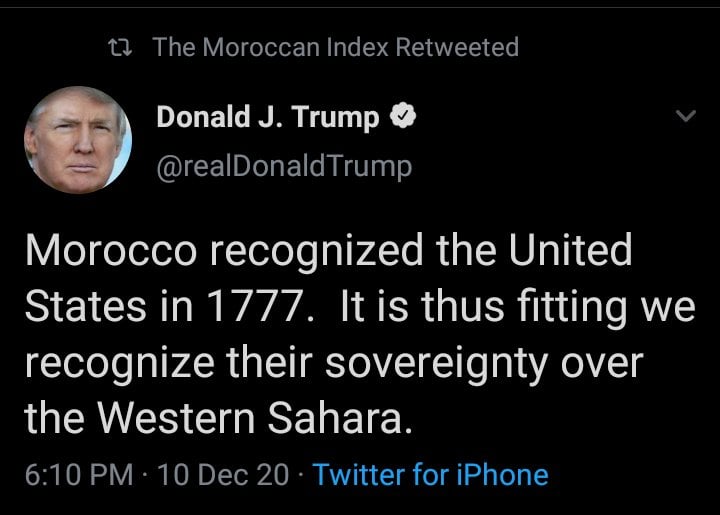Click the "Donald J. Trump" display name
This screenshot has width=720, height=515.
click(x=267, y=118)
